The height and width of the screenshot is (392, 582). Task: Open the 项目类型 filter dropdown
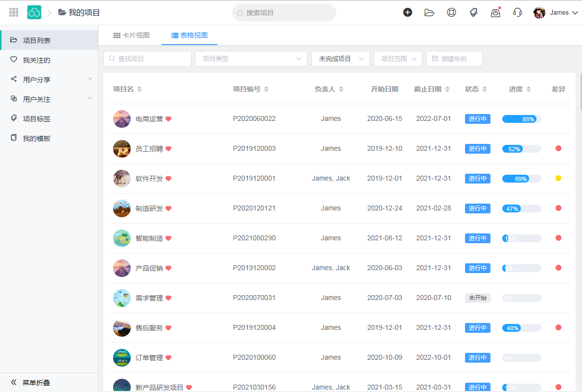251,58
